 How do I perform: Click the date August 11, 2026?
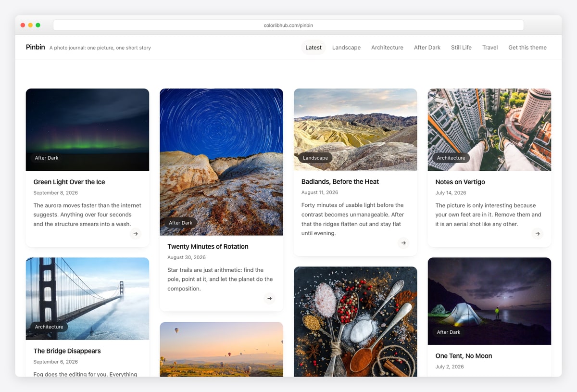tap(320, 192)
